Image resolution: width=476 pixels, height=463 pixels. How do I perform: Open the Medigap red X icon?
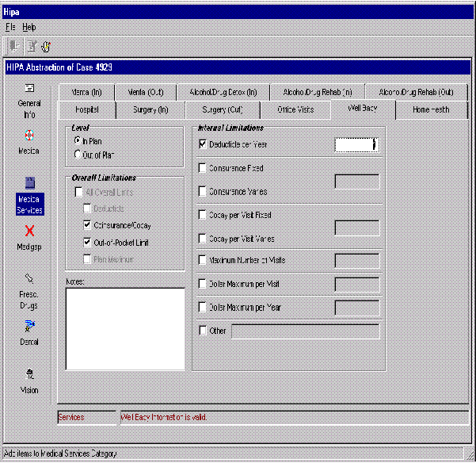[29, 231]
